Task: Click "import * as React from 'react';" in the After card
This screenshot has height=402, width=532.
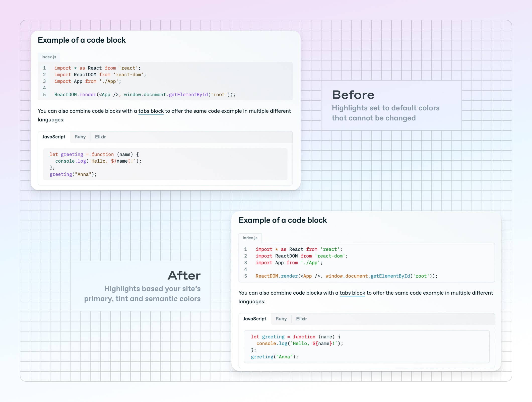Action: pos(299,249)
